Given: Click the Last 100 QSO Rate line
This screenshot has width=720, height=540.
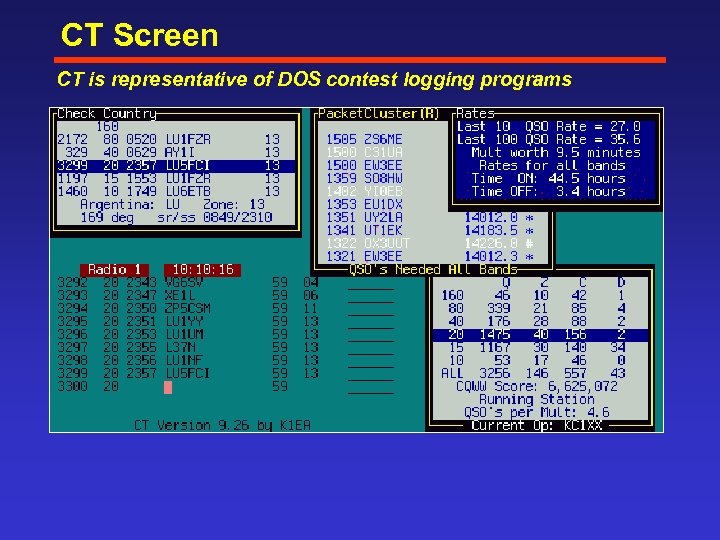Looking at the screenshot, I should (549, 140).
